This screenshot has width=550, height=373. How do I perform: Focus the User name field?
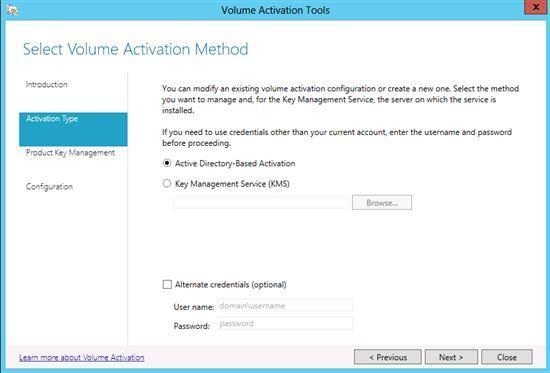click(285, 306)
